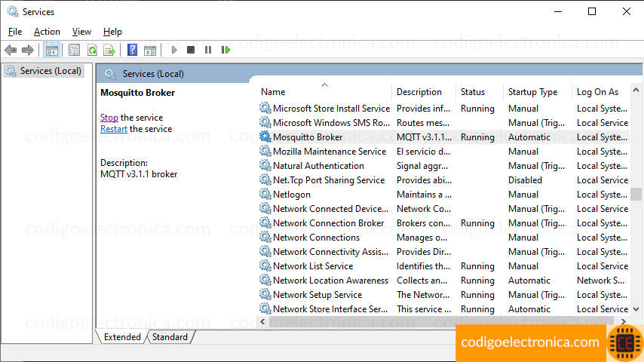Click gear icon of Network List Service row
Screen dimensions: 644x362
[x=265, y=266]
